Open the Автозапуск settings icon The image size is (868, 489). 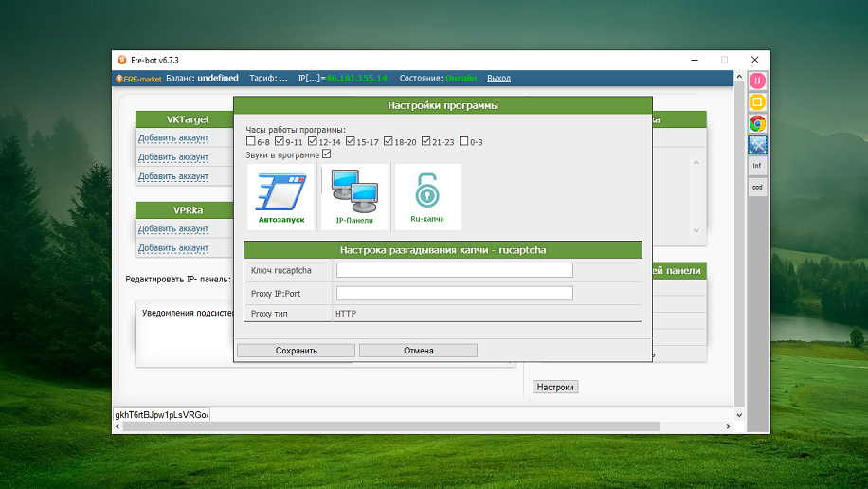pyautogui.click(x=281, y=197)
